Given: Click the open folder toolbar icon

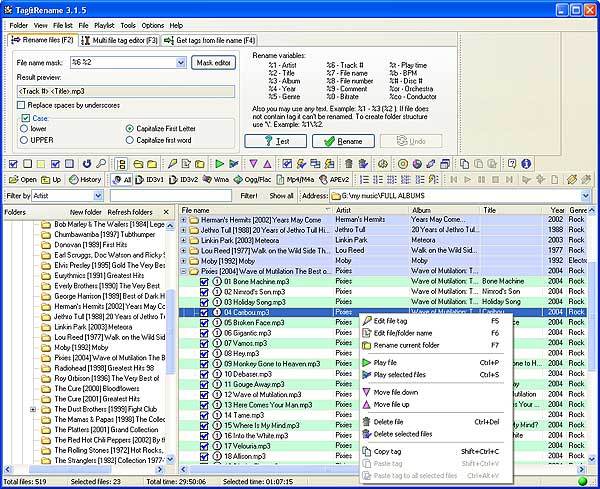Looking at the screenshot, I should 138,164.
